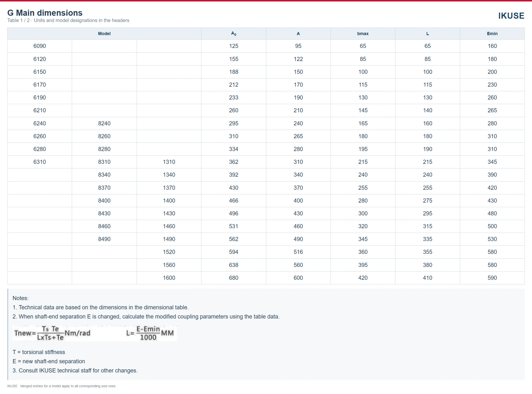Click Emin value 230 in row 6170
The image size is (532, 394).
point(492,85)
